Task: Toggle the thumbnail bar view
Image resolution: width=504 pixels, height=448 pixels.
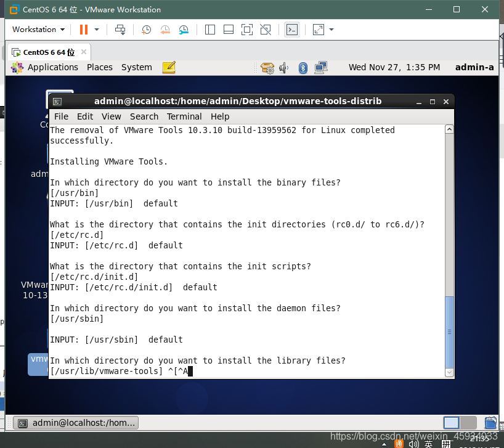Action: click(229, 30)
